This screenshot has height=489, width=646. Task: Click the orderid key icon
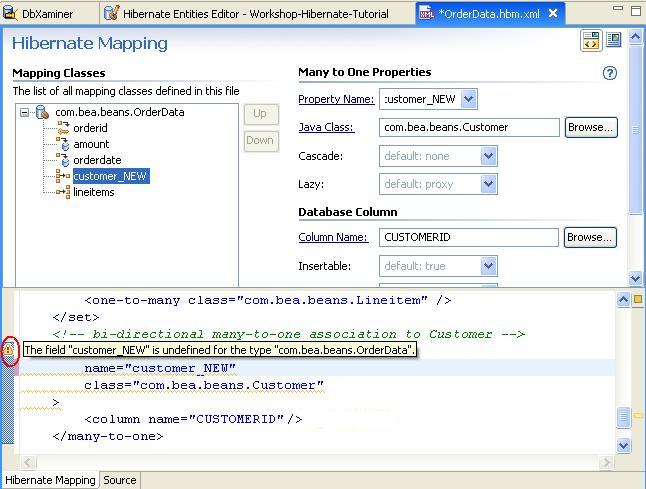[x=63, y=128]
